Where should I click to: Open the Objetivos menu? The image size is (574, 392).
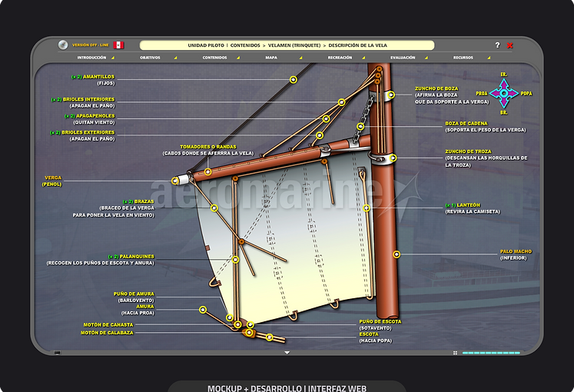(150, 58)
